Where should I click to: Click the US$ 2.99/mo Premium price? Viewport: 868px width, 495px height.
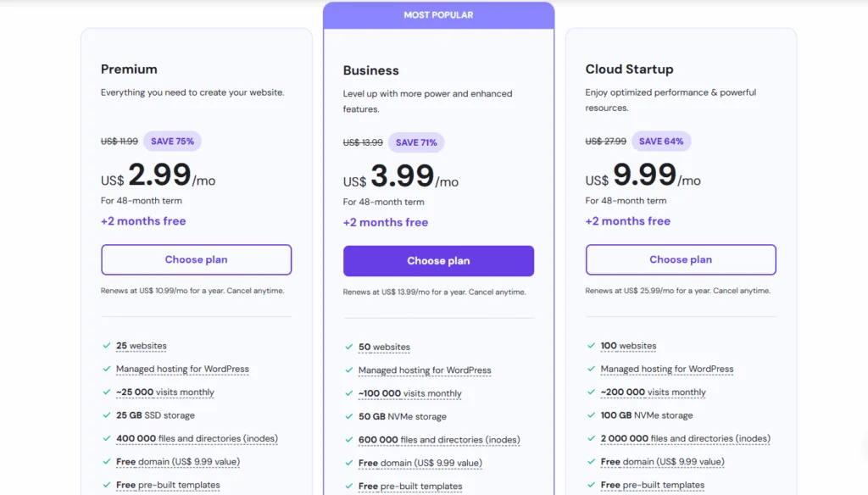(x=158, y=175)
